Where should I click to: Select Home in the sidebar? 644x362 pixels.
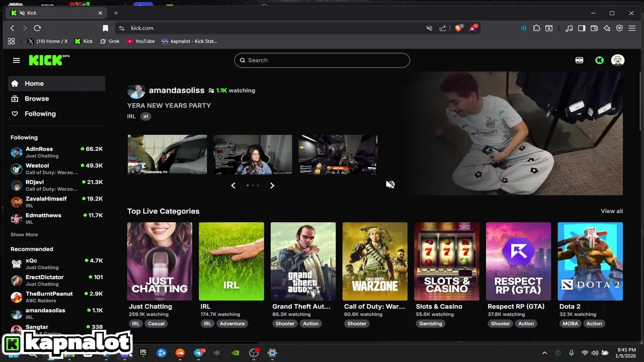coord(56,83)
